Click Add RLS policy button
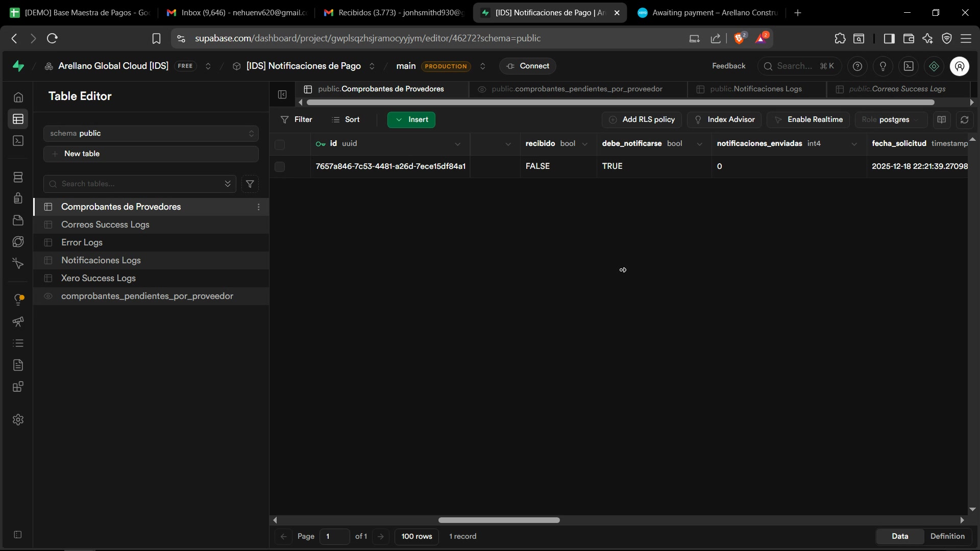Viewport: 980px width, 551px height. (642, 119)
